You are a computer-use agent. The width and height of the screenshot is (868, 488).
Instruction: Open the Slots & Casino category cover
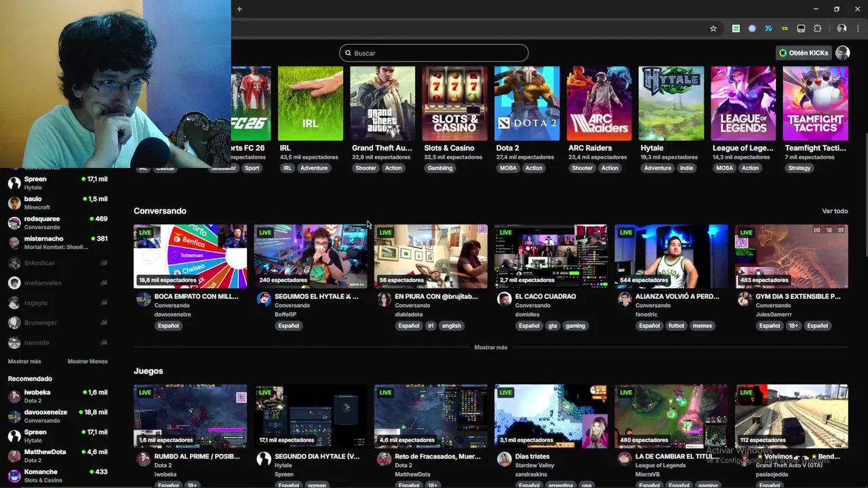[454, 103]
